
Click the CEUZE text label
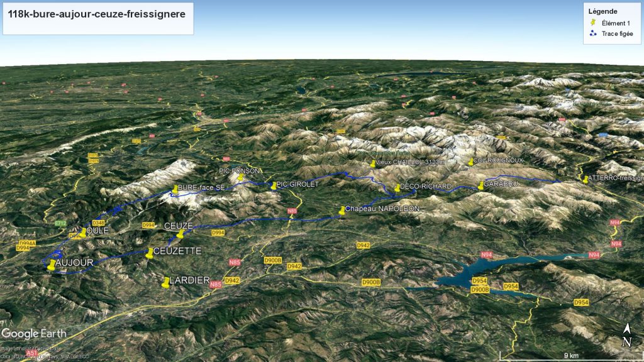pos(178,225)
